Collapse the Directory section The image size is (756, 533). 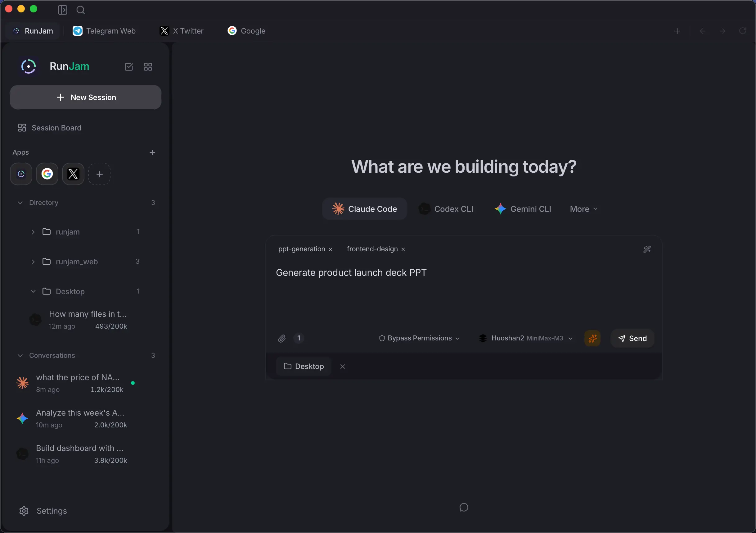tap(20, 203)
